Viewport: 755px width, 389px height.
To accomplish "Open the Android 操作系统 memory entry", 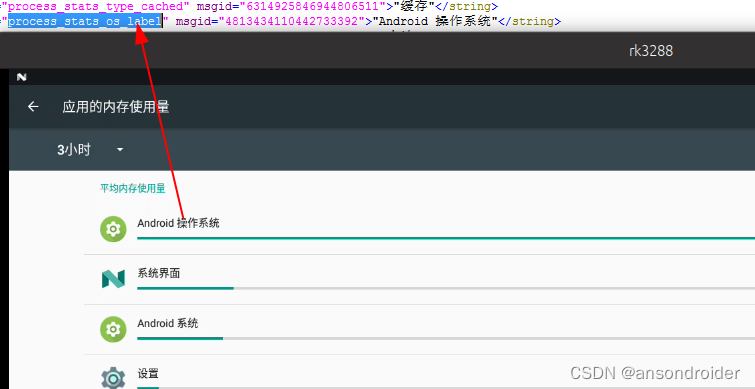I will coord(419,230).
